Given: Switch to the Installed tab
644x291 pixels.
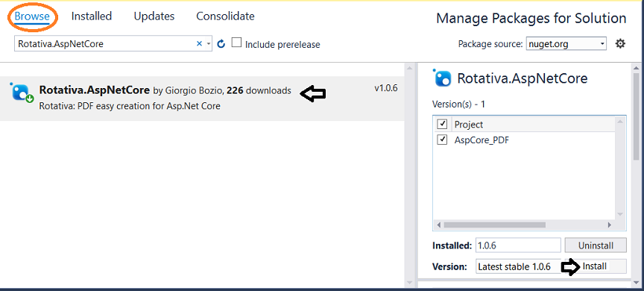Looking at the screenshot, I should pyautogui.click(x=92, y=16).
